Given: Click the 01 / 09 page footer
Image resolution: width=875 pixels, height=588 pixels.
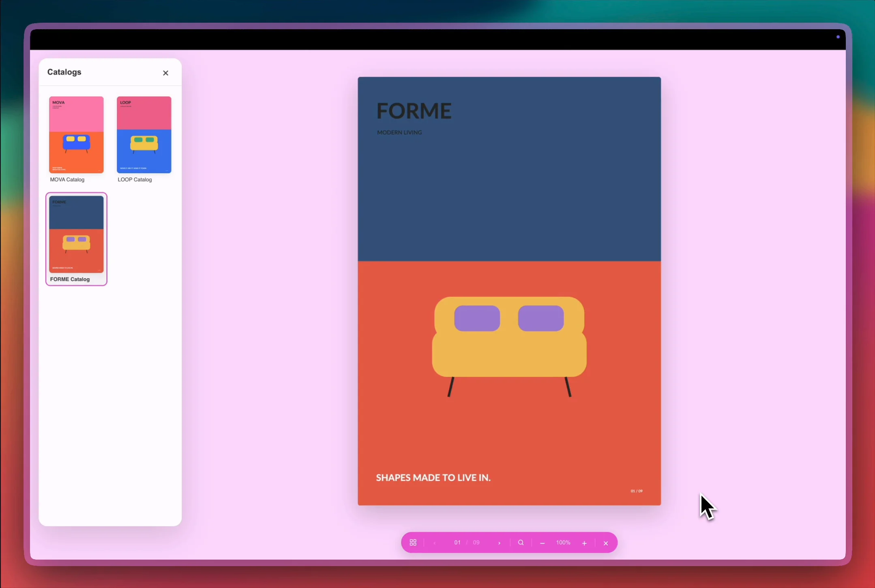Looking at the screenshot, I should coord(637,491).
